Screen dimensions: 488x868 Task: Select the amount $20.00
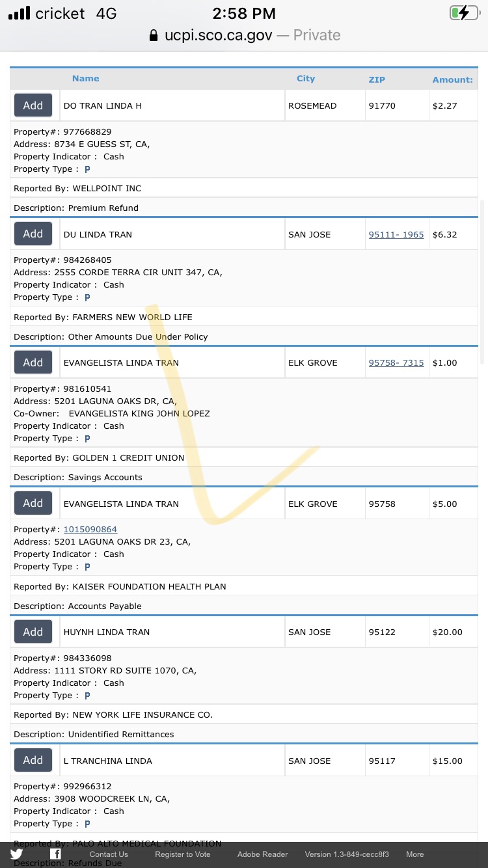448,632
